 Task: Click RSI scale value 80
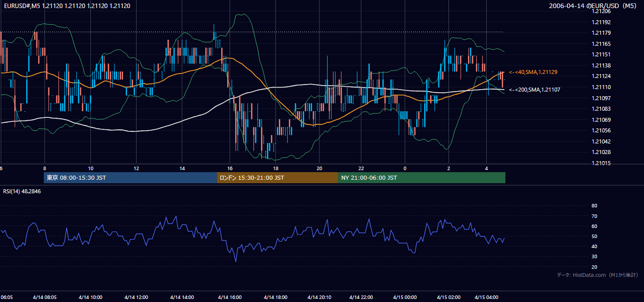595,206
